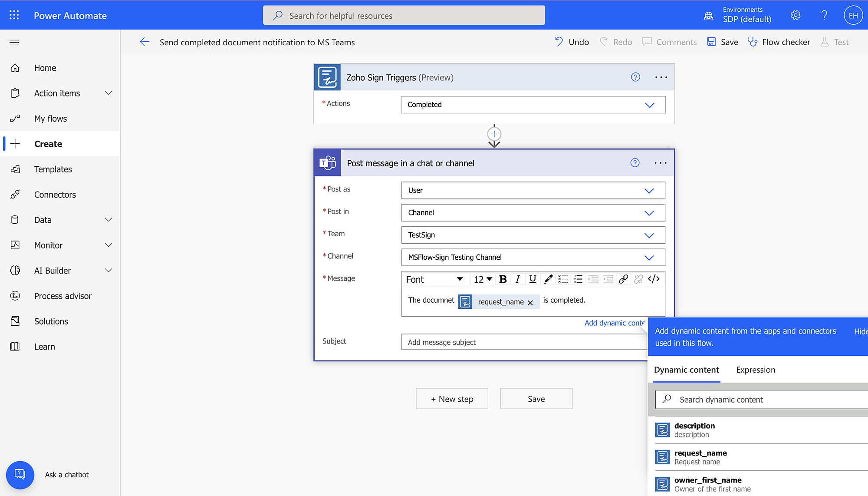Open the Actions Completed dropdown
The image size is (868, 496).
[x=533, y=105]
